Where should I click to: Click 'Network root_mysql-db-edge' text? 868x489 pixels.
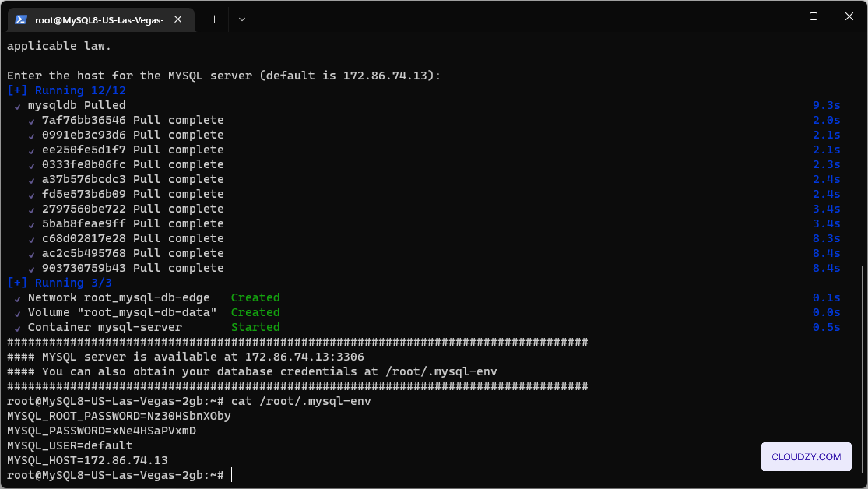pyautogui.click(x=119, y=298)
